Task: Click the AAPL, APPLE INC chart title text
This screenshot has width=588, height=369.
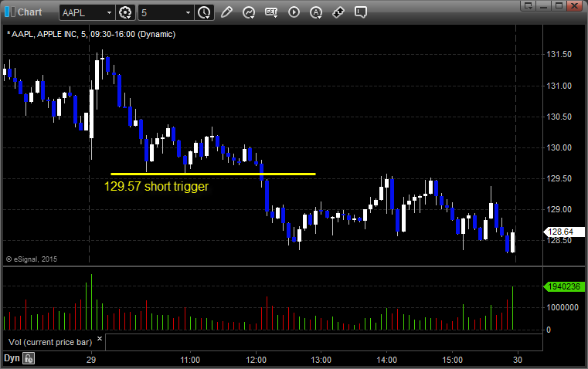Action: (x=91, y=34)
